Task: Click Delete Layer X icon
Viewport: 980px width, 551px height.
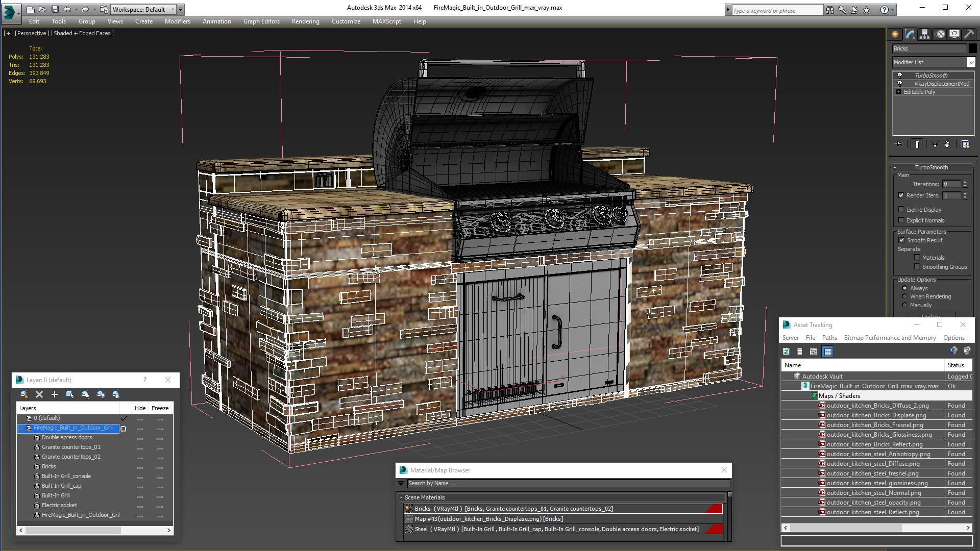Action: pos(39,394)
